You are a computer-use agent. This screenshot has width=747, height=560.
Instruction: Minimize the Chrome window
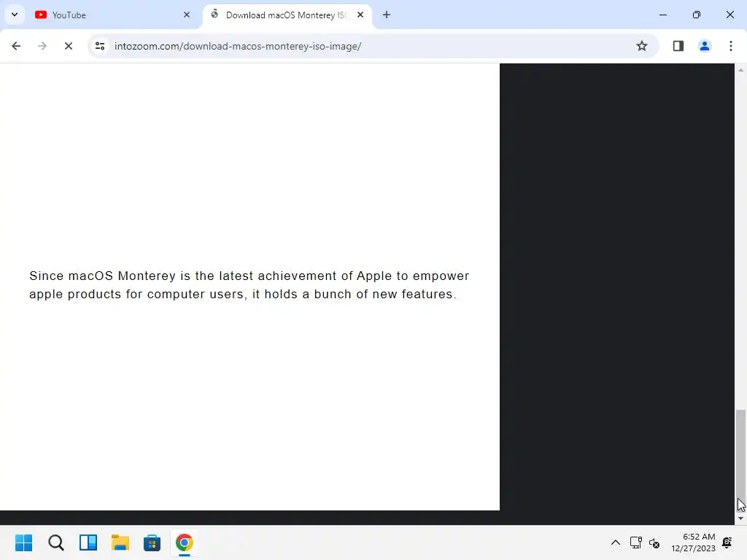coord(662,15)
